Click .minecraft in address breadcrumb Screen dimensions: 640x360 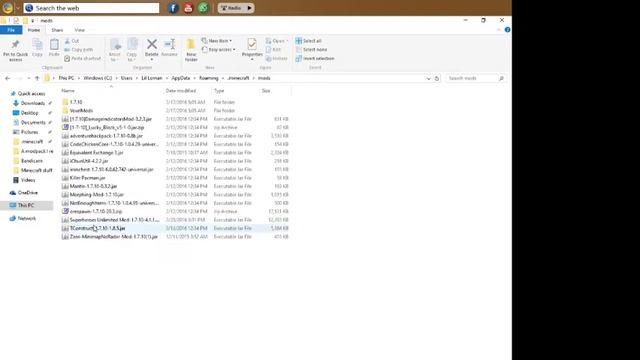[238, 78]
